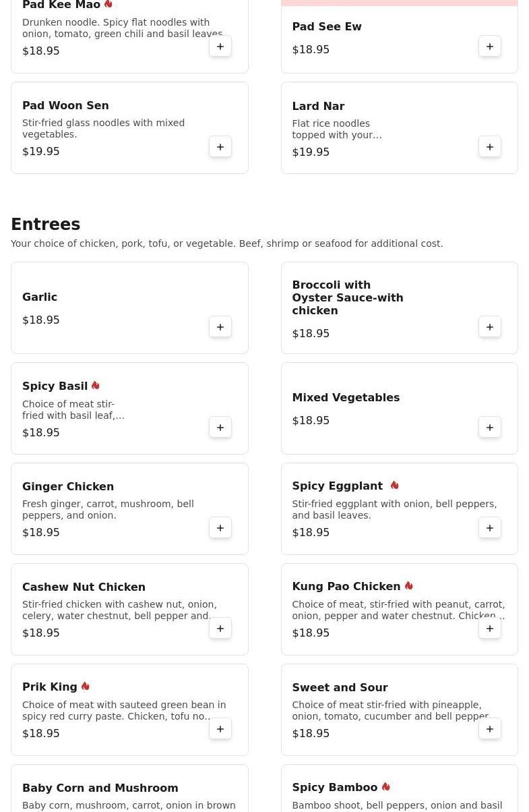View Cashew Nut Chicken description text

coord(119,610)
